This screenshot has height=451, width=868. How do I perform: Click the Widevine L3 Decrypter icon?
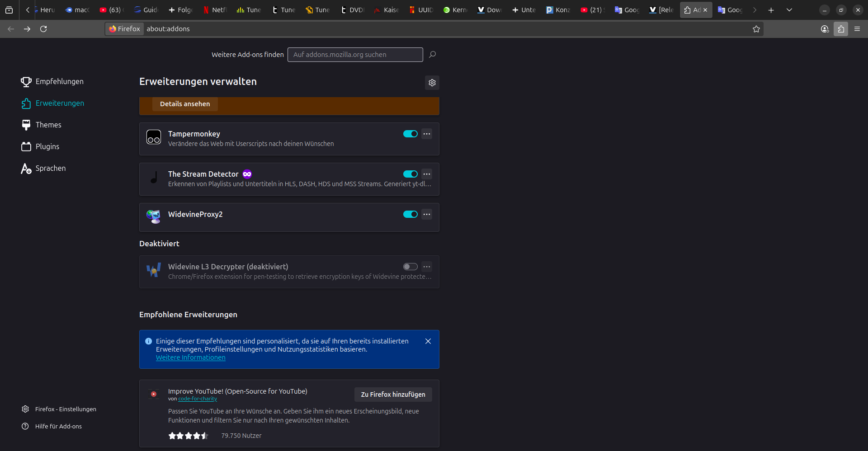coord(154,270)
